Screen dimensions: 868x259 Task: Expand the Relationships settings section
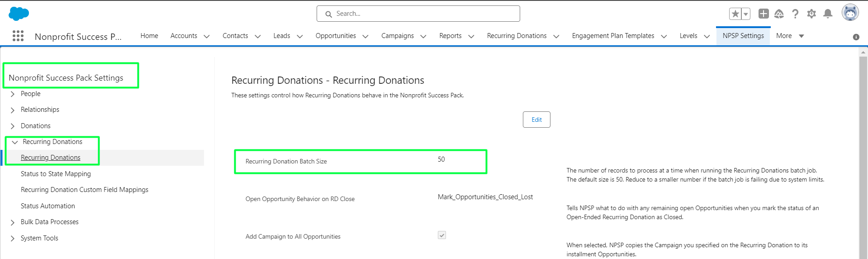coord(13,110)
